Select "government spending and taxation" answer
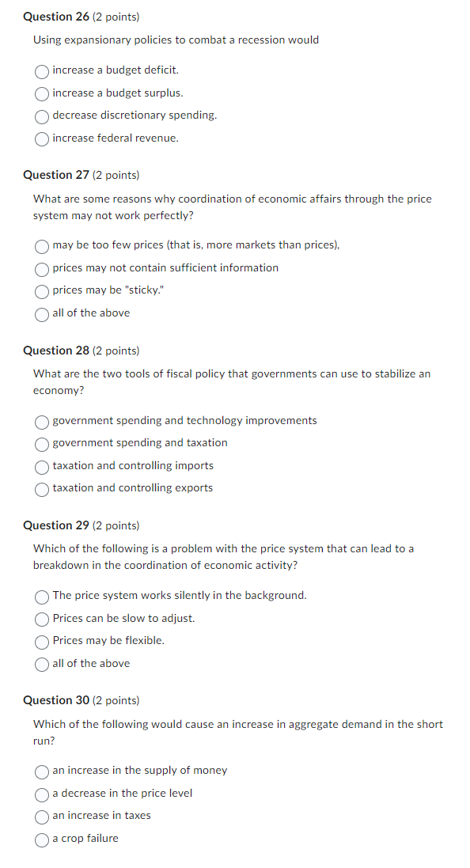The height and width of the screenshot is (868, 470). pyautogui.click(x=41, y=444)
